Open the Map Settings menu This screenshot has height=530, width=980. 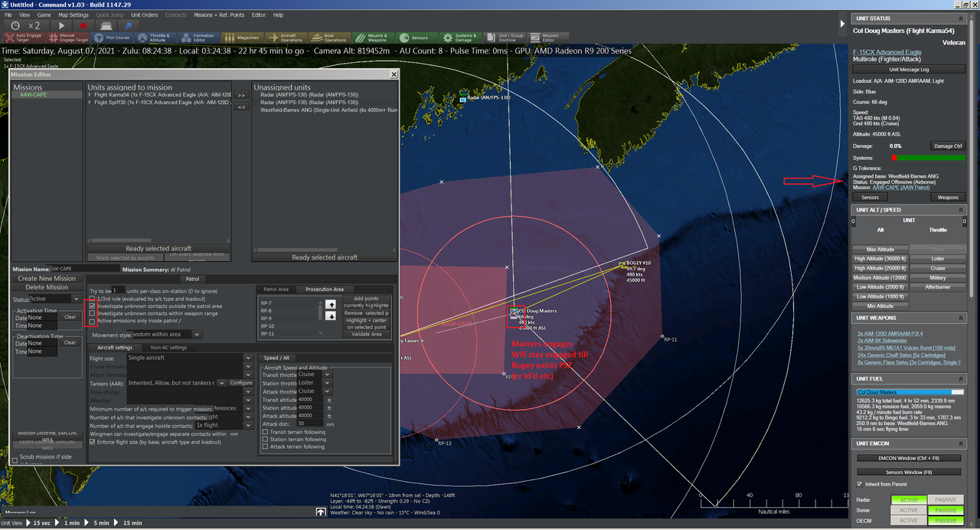[x=73, y=15]
